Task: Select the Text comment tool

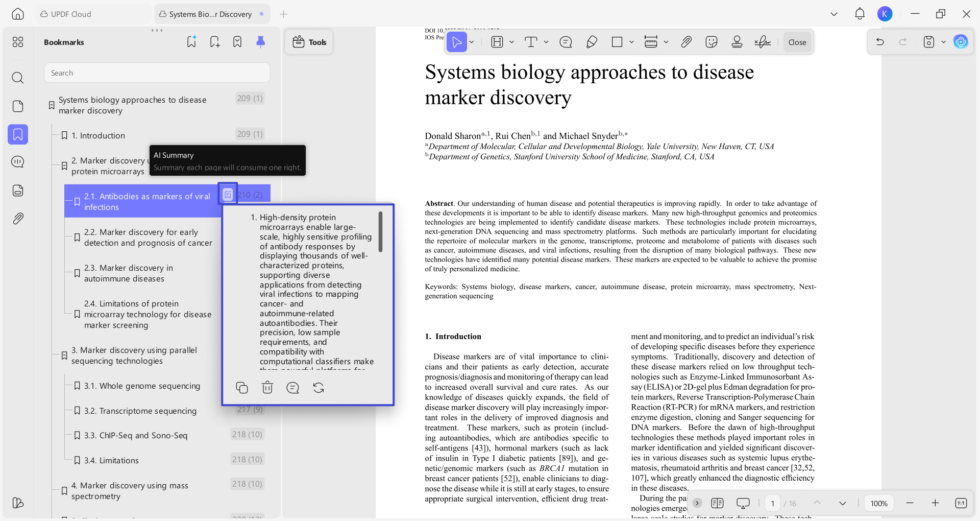Action: [x=531, y=42]
